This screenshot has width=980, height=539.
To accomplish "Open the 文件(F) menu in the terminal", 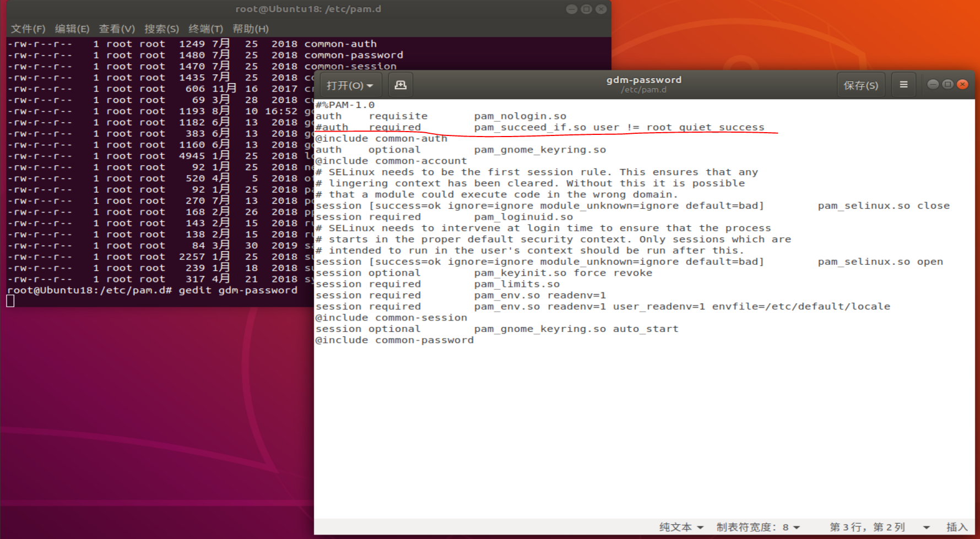I will click(x=28, y=29).
